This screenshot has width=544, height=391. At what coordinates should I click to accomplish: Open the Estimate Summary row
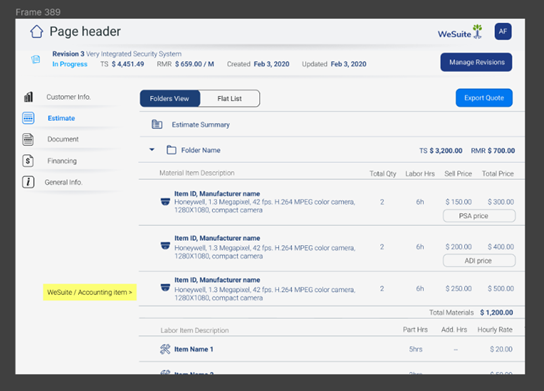point(332,124)
